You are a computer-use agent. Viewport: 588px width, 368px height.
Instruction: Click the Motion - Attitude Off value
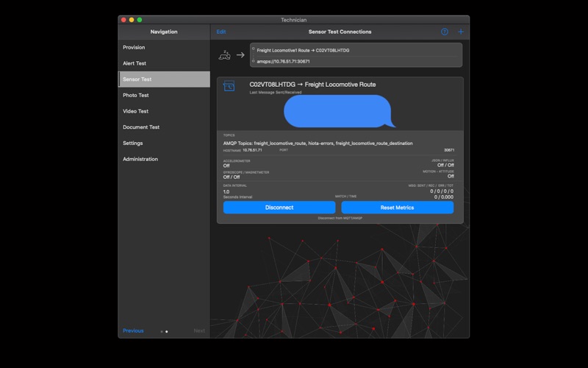click(451, 176)
